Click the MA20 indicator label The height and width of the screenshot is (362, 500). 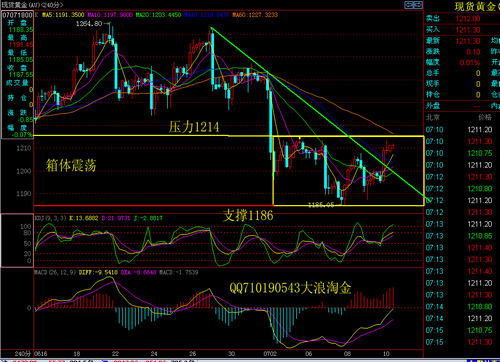tap(158, 15)
